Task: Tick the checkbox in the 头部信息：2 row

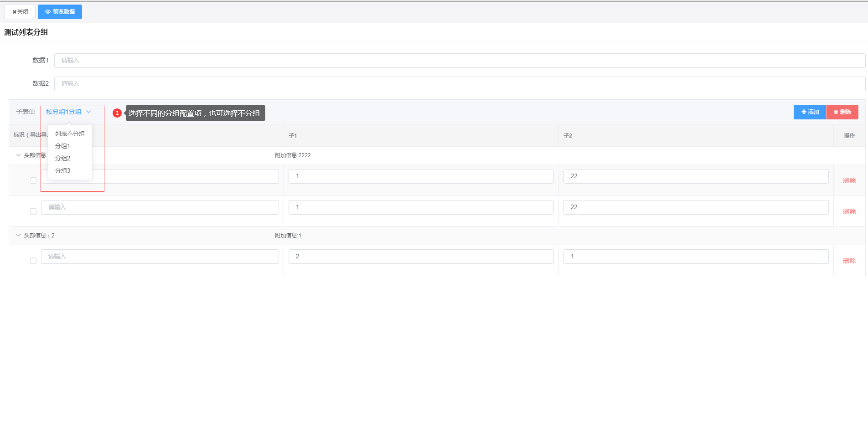Action: [33, 261]
